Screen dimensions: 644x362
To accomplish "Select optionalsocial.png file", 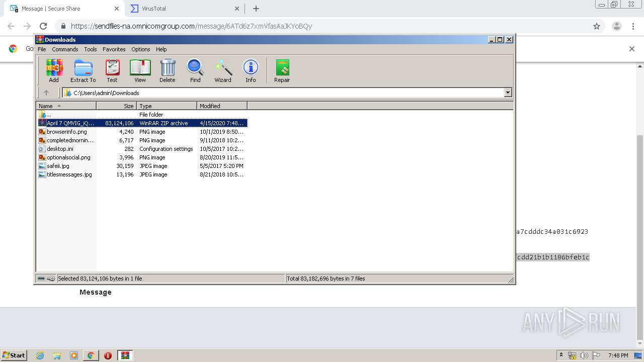I will 142,157.
